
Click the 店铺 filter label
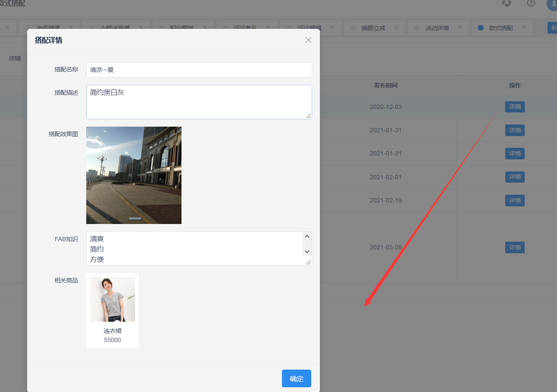point(15,58)
